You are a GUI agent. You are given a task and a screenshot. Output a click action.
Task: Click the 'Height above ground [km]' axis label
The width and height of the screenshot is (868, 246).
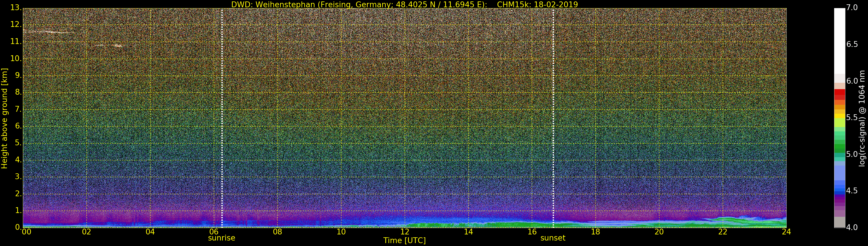click(4, 118)
